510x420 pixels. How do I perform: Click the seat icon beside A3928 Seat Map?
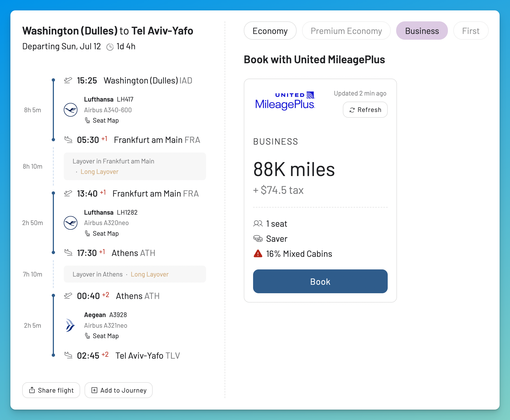coord(87,336)
